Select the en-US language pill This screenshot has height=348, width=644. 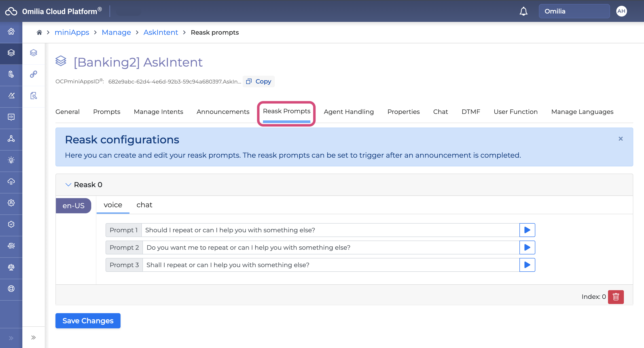(73, 205)
